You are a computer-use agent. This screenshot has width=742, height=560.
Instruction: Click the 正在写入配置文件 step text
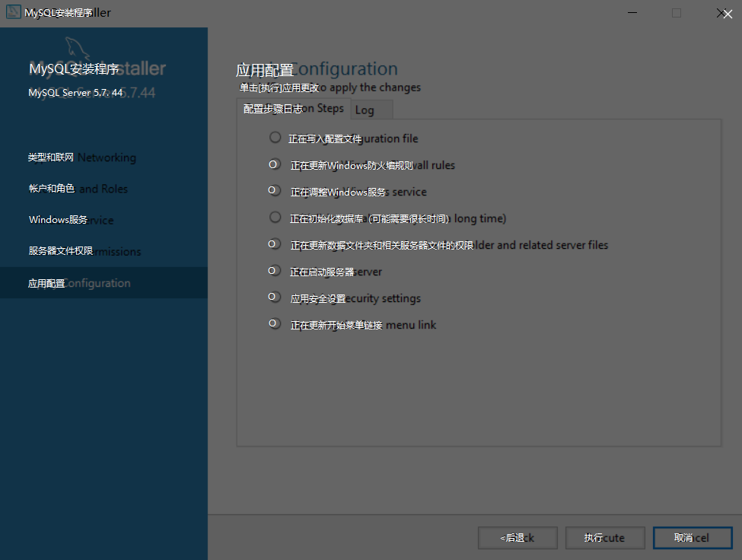(353, 138)
